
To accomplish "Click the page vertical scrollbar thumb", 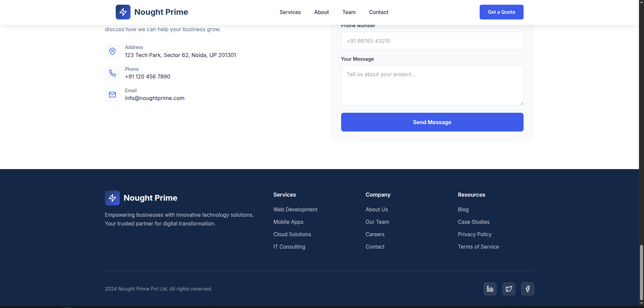I will click(641, 272).
